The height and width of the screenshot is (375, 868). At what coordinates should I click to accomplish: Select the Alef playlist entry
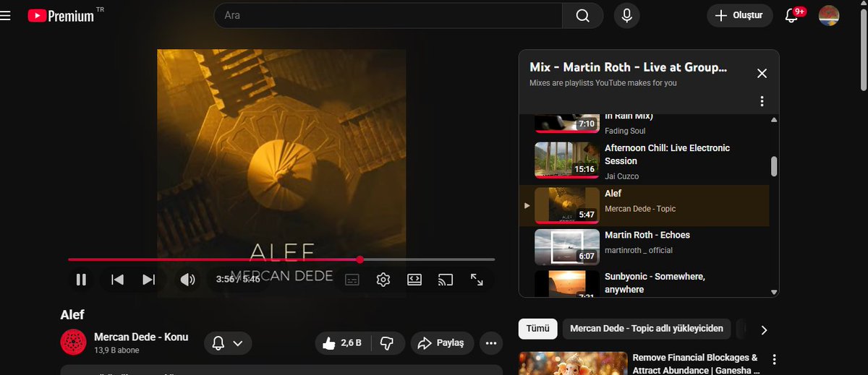point(644,204)
